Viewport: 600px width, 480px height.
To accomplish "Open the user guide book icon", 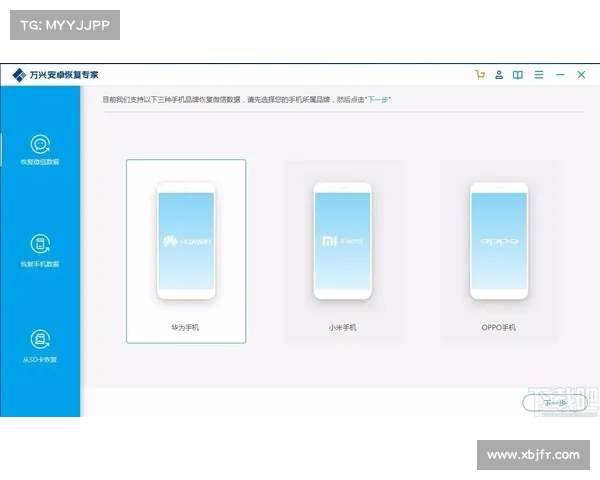I will [518, 75].
